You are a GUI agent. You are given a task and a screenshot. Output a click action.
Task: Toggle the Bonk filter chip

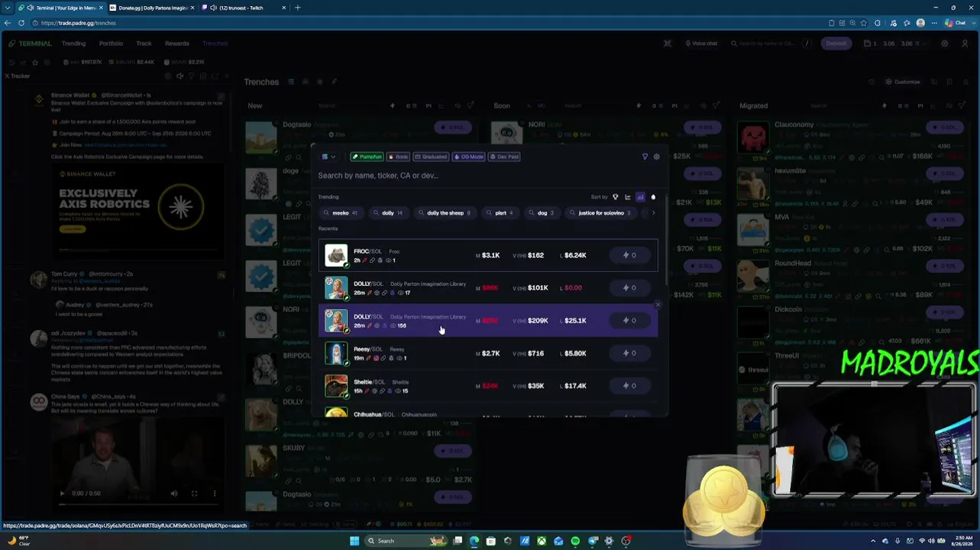(x=398, y=157)
